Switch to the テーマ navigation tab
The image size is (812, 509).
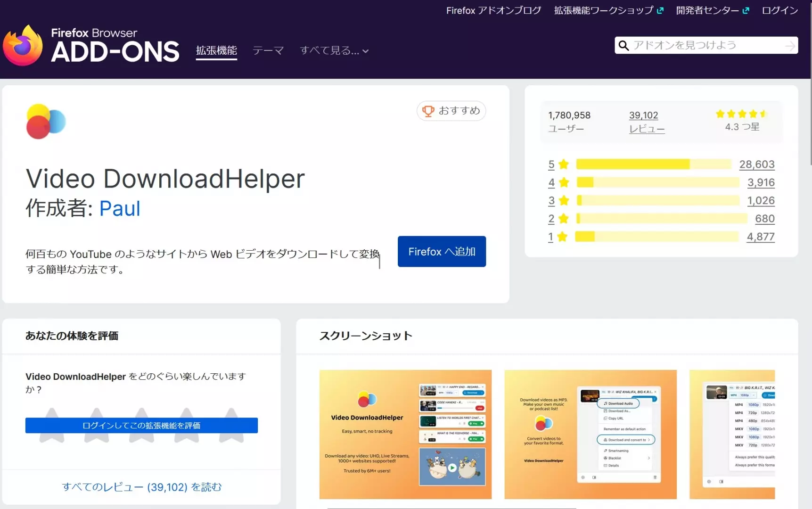pos(268,50)
